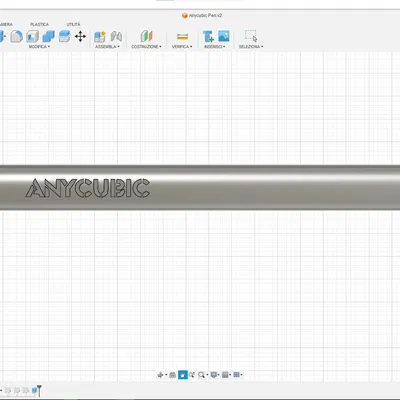Image resolution: width=400 pixels, height=400 pixels.
Task: Expand the Grid and Snaps arrow
Action: point(230,375)
